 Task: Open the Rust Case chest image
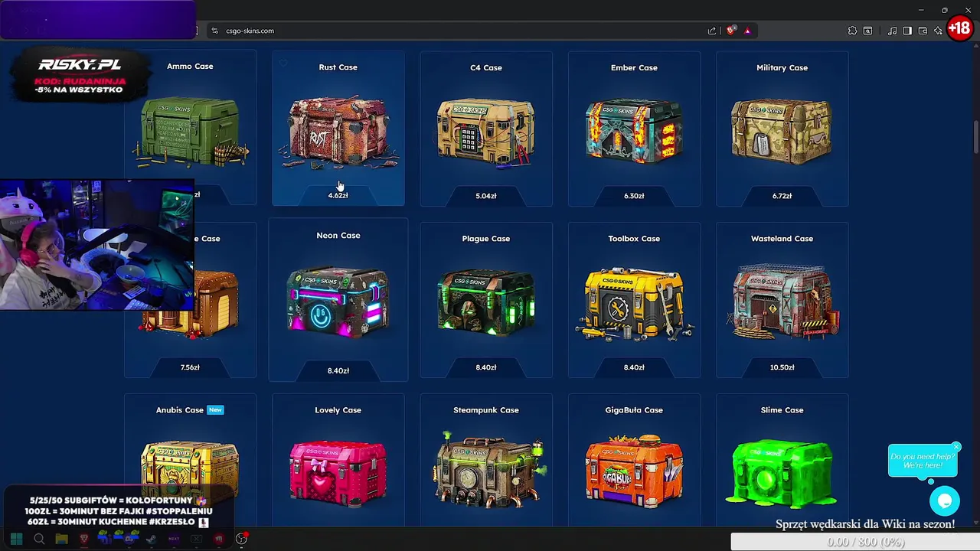(x=338, y=132)
